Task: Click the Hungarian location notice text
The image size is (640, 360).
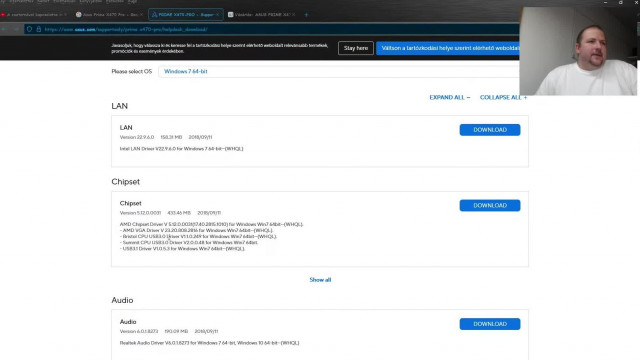Action: tap(220, 48)
